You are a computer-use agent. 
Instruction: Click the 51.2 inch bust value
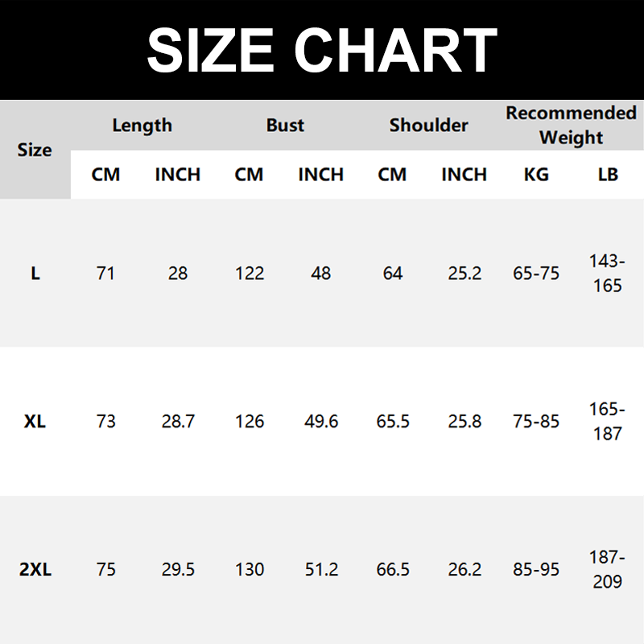tap(321, 570)
